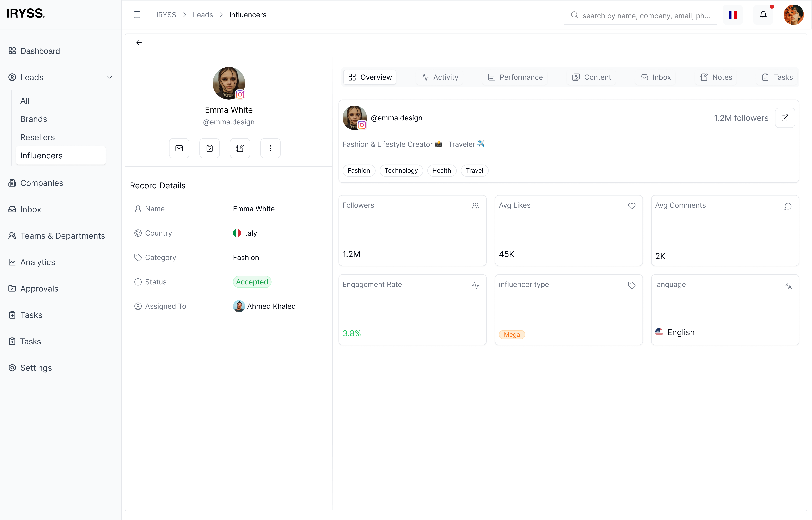
Task: Open the notifications bell
Action: pyautogui.click(x=763, y=15)
